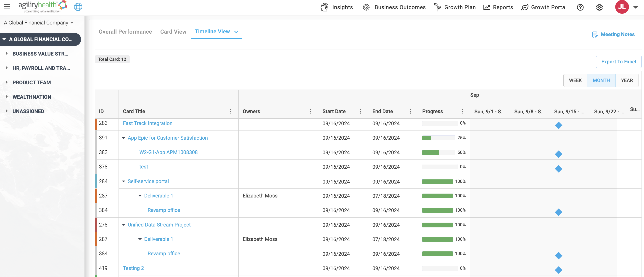This screenshot has height=277, width=644.
Task: Switch timeline scale to WEEK
Action: pos(575,80)
